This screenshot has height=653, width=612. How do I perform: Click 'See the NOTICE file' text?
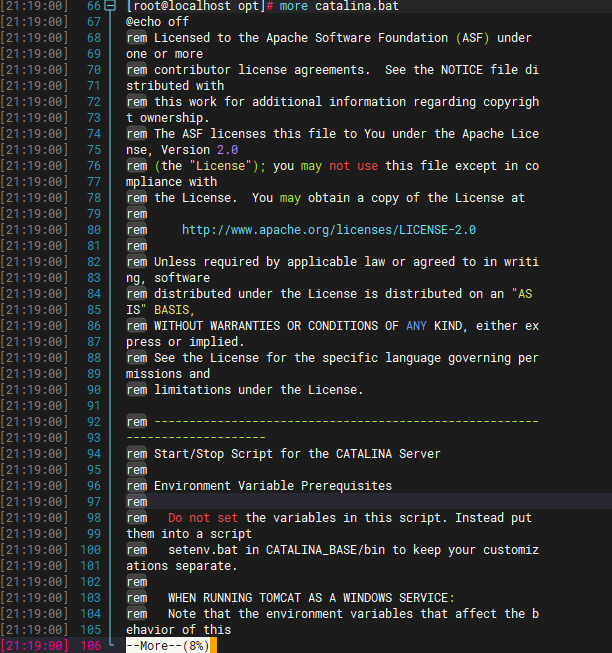tap(451, 70)
